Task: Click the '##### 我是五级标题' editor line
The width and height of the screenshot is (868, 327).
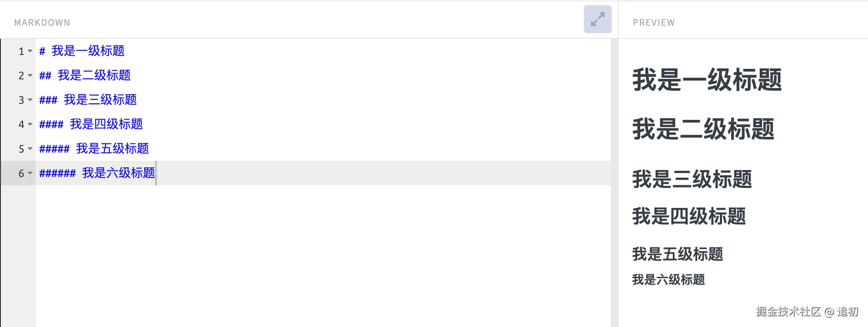Action: coord(112,149)
